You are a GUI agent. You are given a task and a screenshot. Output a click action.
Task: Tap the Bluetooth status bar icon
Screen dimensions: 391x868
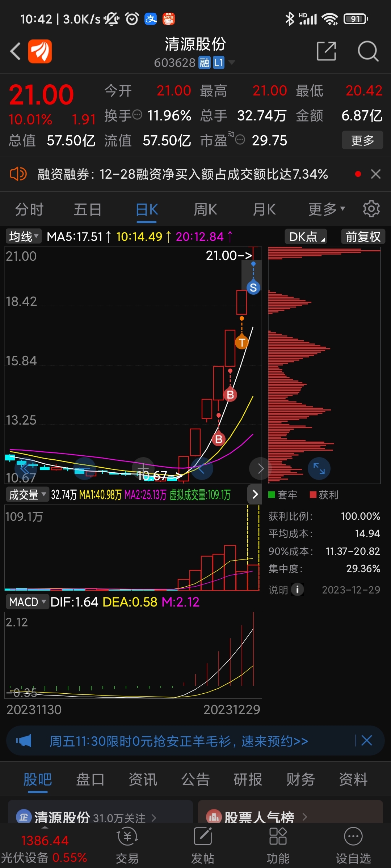(x=290, y=18)
